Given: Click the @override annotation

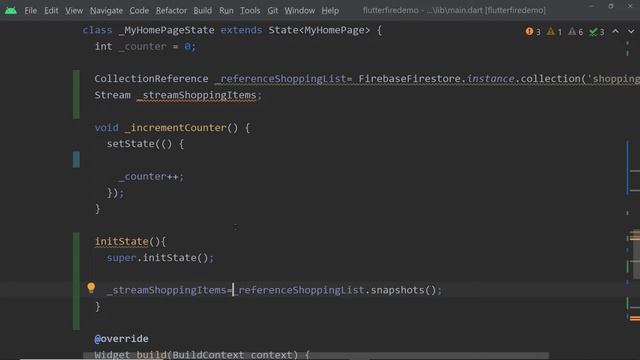Looking at the screenshot, I should [x=121, y=339].
